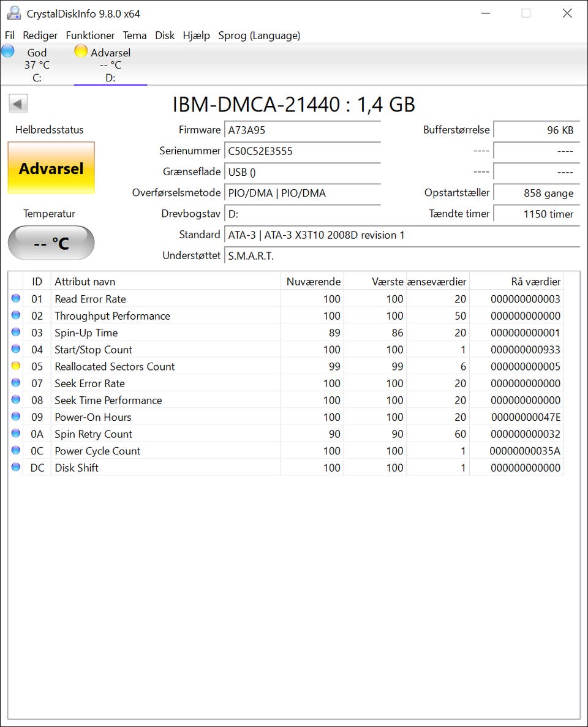Click the yellow Advarsel health status button
This screenshot has width=588, height=727.
[x=51, y=168]
